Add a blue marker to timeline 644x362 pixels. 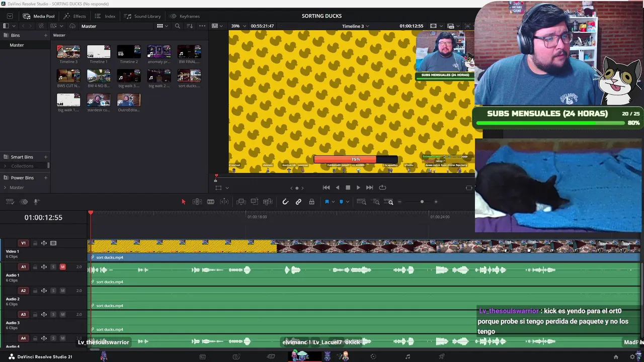tap(341, 202)
